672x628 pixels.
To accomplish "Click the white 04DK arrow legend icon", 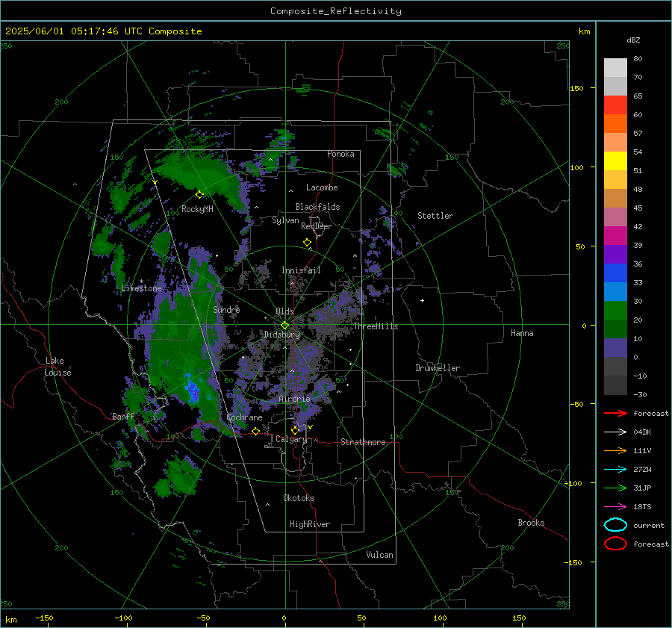I will [615, 432].
